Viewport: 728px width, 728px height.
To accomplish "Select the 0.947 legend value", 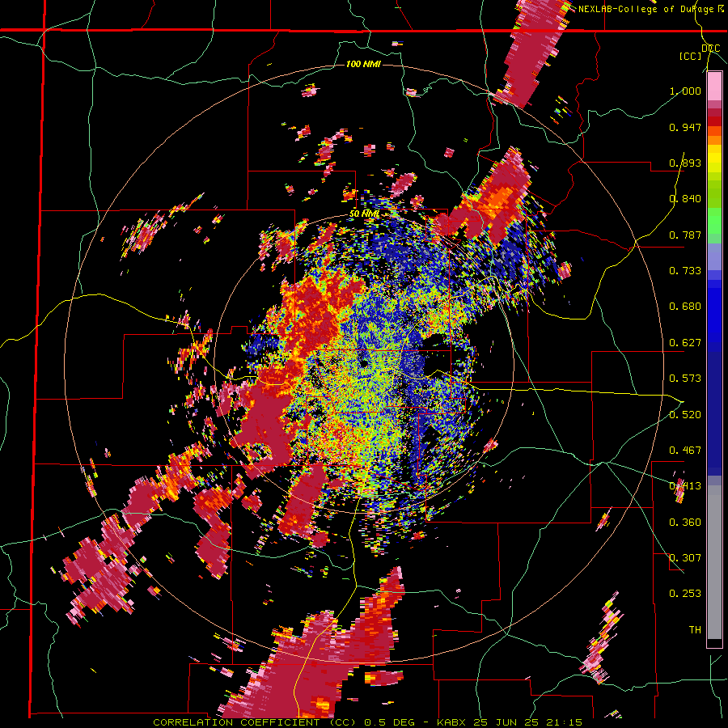I will click(x=685, y=127).
